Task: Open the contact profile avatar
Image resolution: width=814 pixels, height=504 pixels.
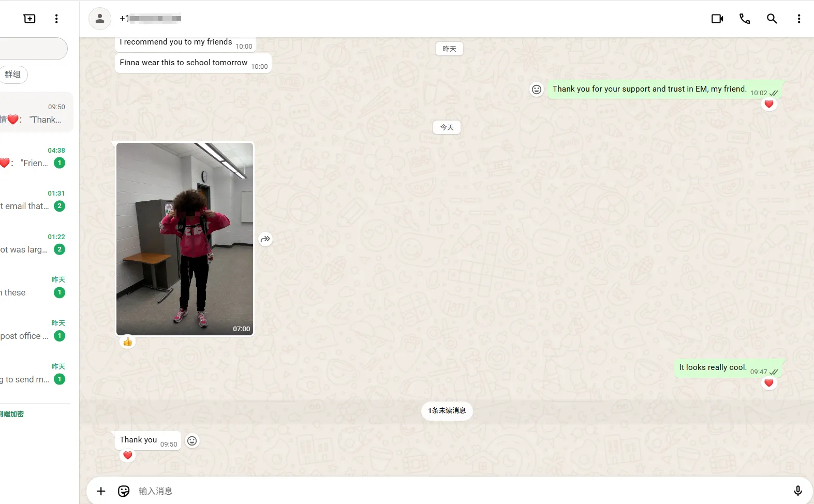Action: tap(100, 19)
